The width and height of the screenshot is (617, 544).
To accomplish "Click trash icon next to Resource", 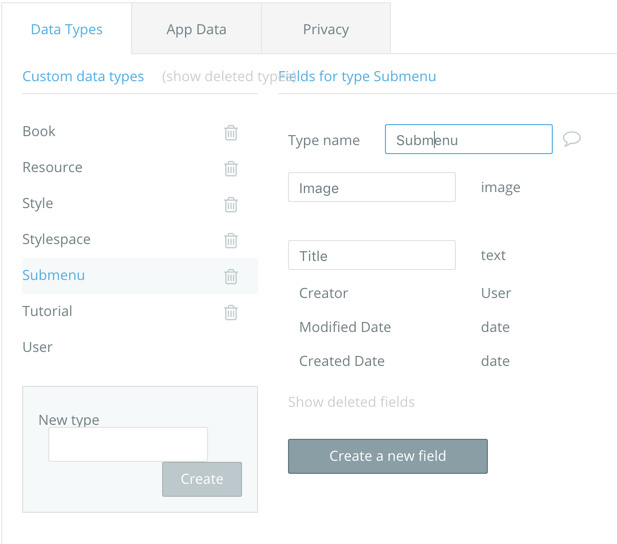I will [231, 168].
